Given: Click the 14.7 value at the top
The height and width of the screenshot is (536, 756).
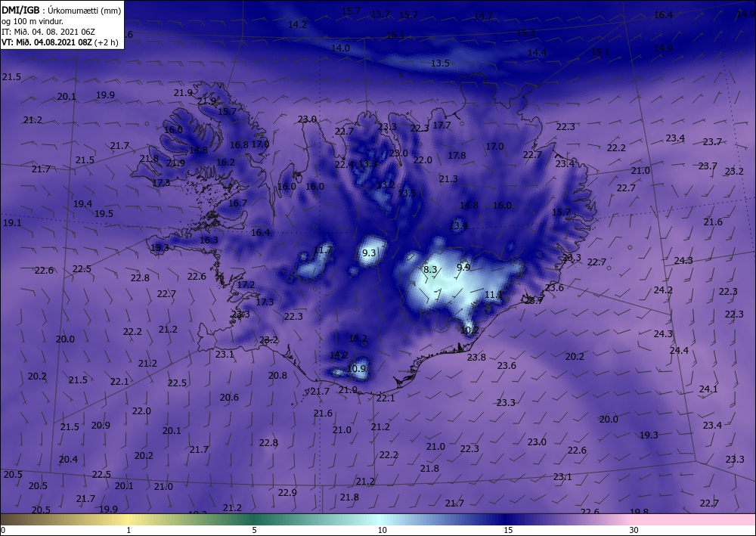Looking at the screenshot, I should [483, 16].
